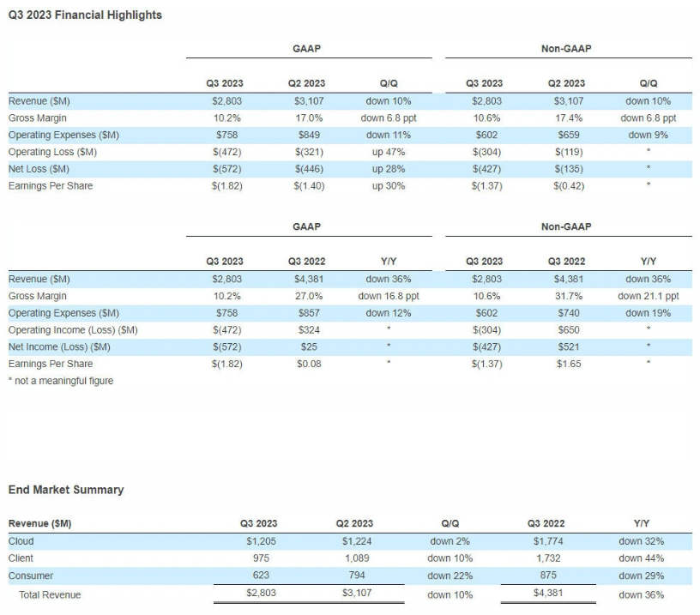Select the net loss value $(446)
Viewport: 700px width, 615px height.
309,169
